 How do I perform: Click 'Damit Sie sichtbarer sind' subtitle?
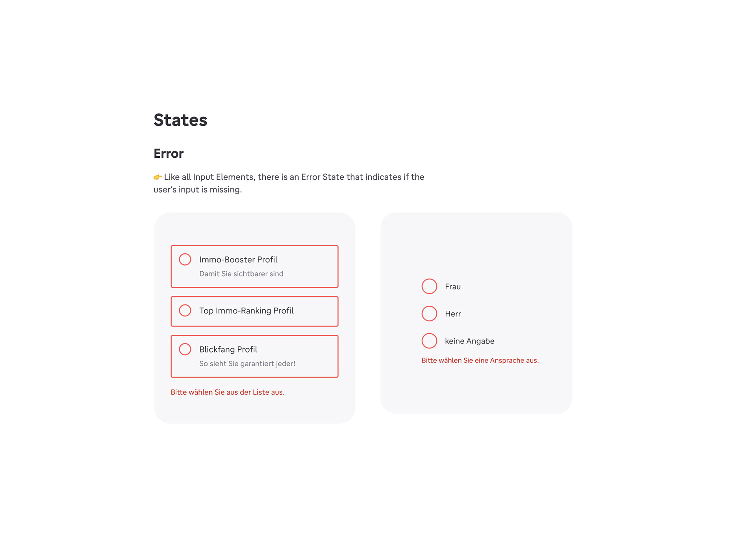tap(241, 274)
